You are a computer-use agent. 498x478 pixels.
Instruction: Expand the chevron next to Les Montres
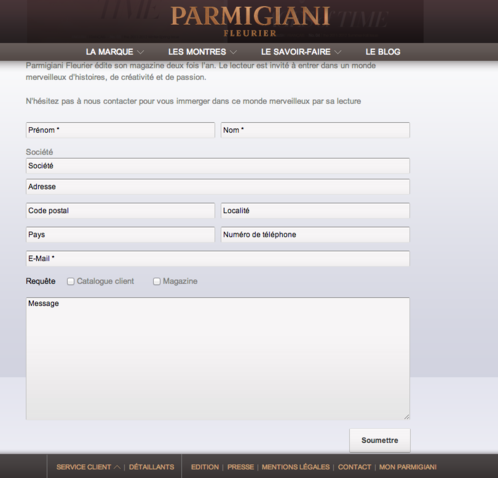pyautogui.click(x=233, y=52)
